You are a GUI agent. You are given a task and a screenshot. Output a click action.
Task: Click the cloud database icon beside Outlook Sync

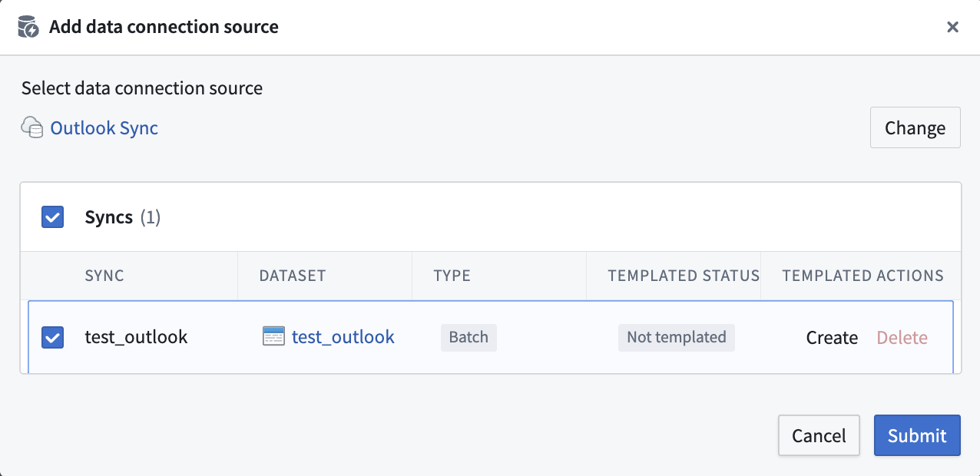pos(32,127)
